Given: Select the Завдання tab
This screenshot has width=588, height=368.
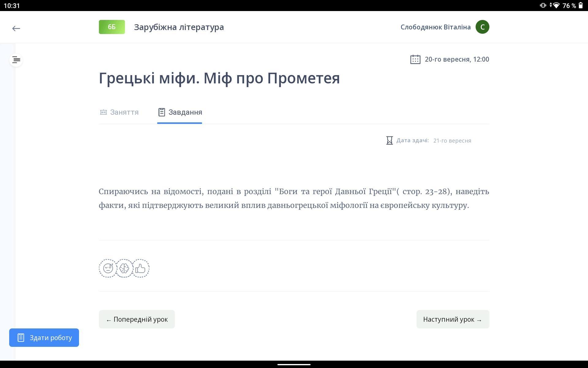Looking at the screenshot, I should coord(180,112).
